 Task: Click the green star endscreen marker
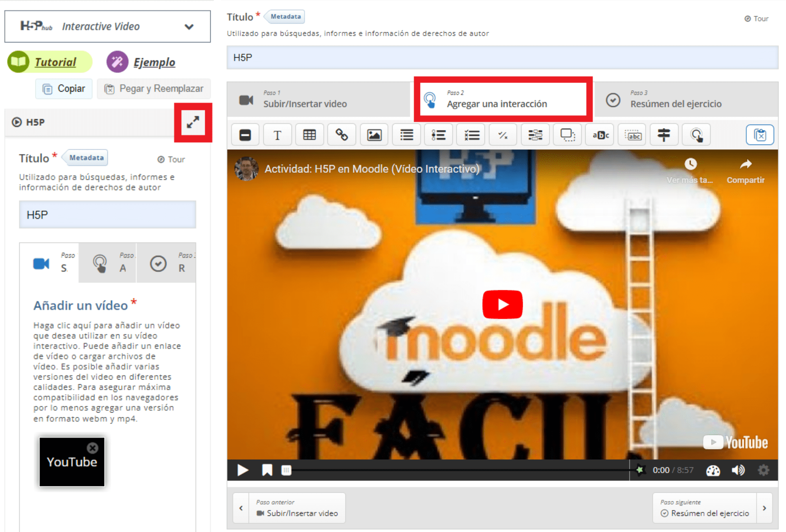[640, 470]
